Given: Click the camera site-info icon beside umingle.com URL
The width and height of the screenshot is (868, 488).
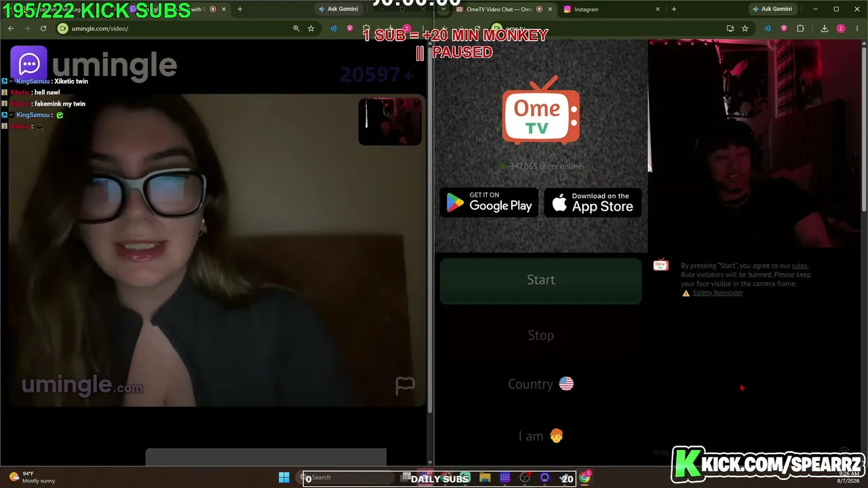Looking at the screenshot, I should point(63,28).
